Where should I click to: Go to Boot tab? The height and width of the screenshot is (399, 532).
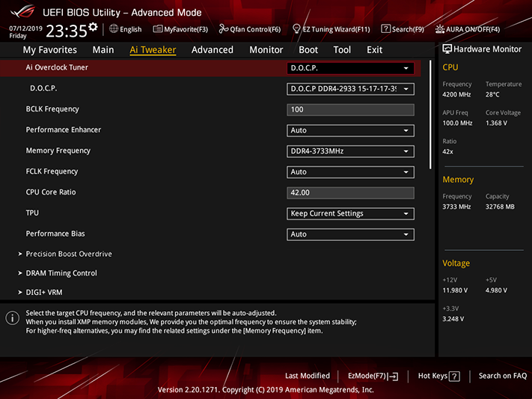[308, 50]
